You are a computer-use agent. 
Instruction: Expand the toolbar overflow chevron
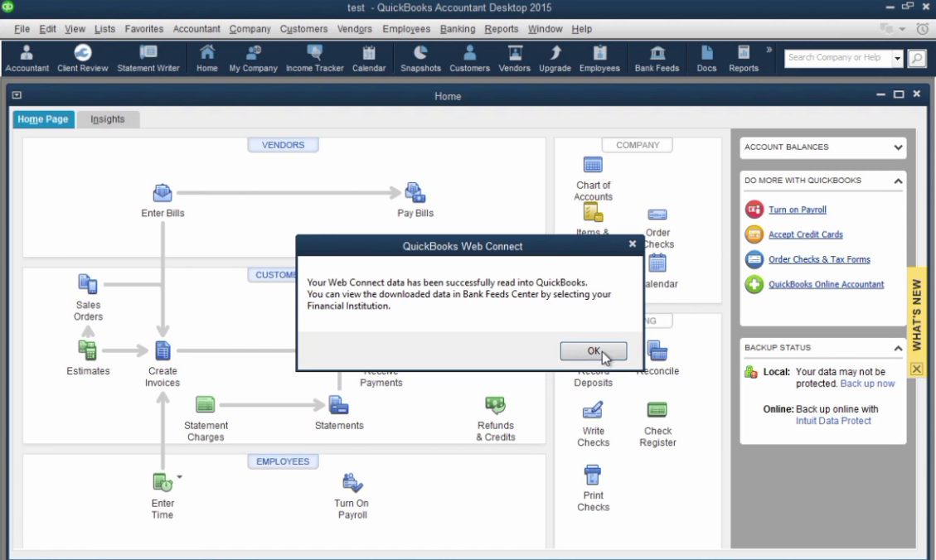[x=769, y=50]
